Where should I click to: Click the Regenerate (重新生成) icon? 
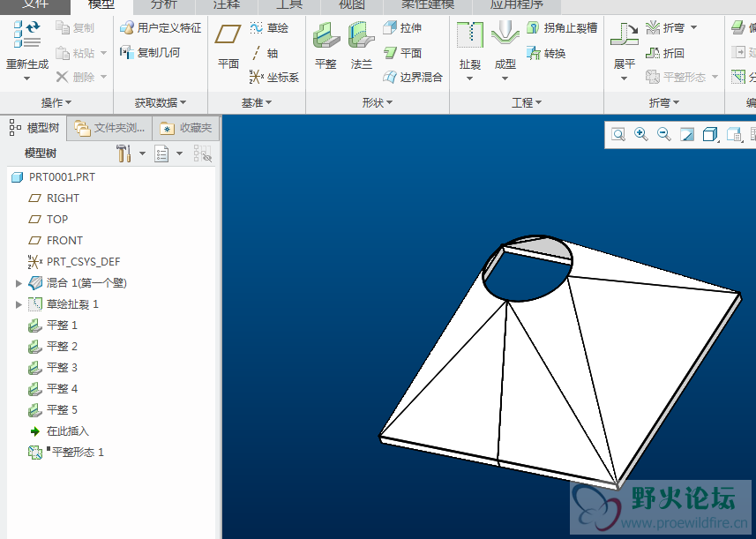[x=26, y=36]
